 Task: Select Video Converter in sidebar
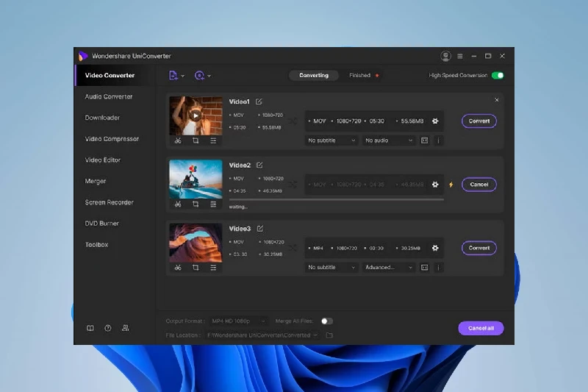[x=110, y=76]
